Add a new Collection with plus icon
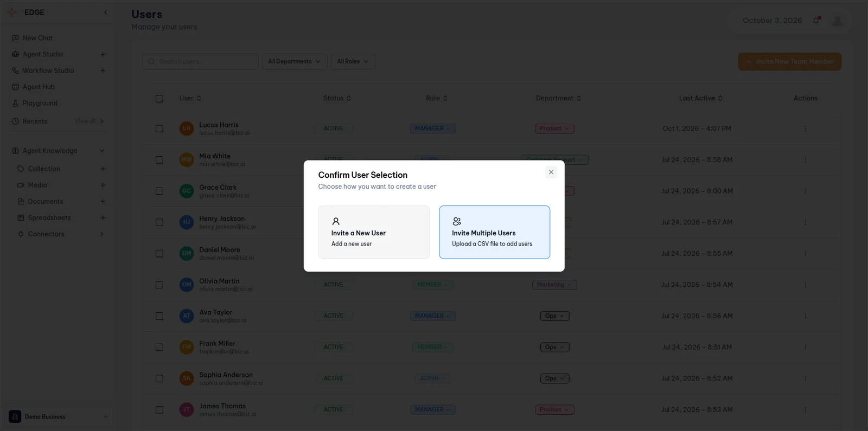Screen dimensions: 868x431 [103, 169]
